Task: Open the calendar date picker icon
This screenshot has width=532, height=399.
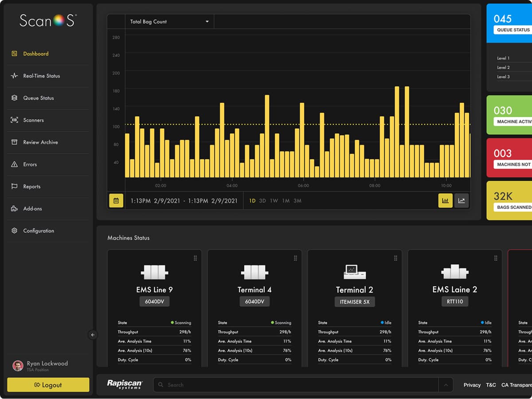Action: (x=116, y=201)
